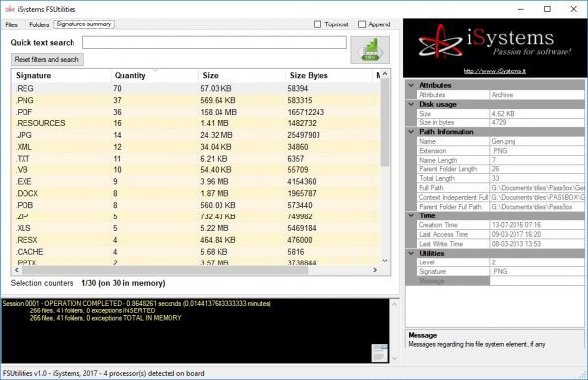This screenshot has height=380, width=588.
Task: Sort by the Size column header
Action: click(x=242, y=75)
